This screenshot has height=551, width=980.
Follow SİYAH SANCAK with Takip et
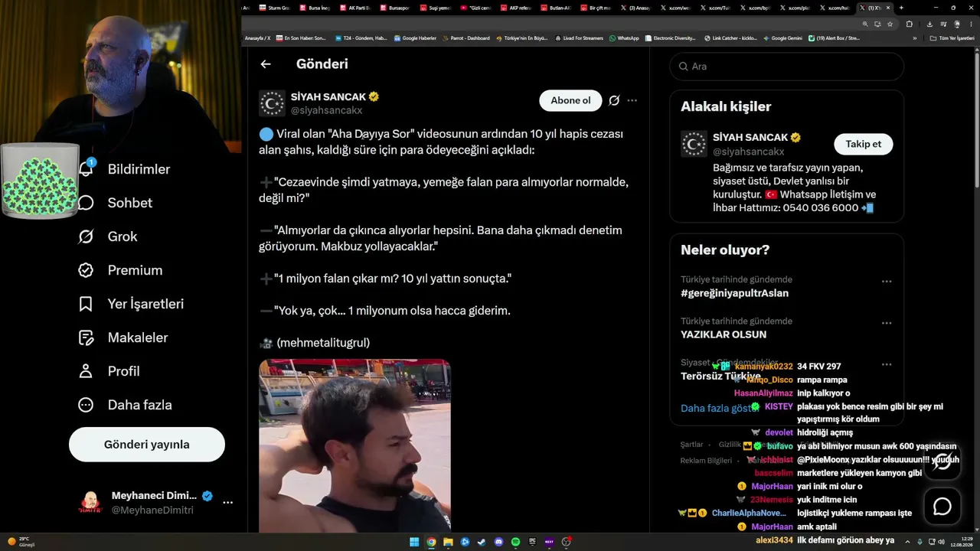click(864, 144)
